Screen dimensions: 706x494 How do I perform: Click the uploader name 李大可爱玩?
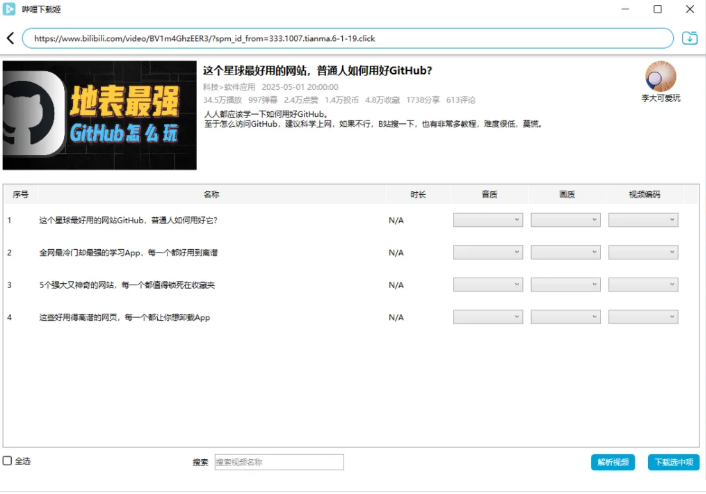click(661, 98)
